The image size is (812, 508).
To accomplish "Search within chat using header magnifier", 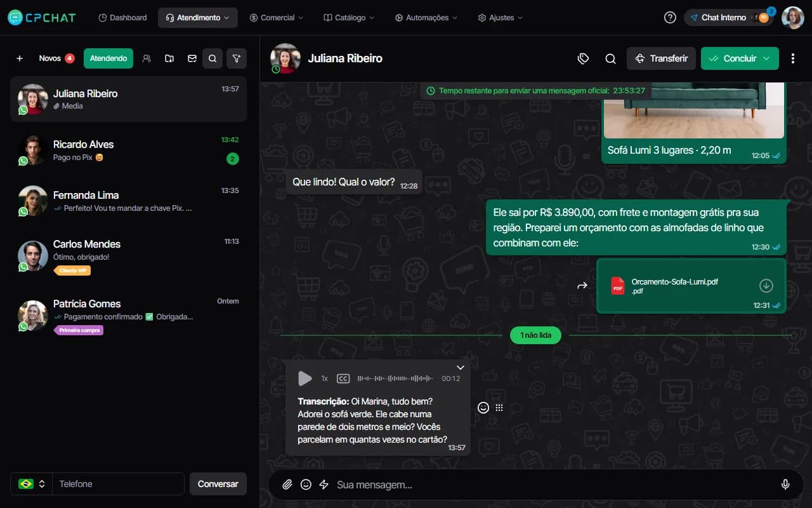I will (610, 58).
